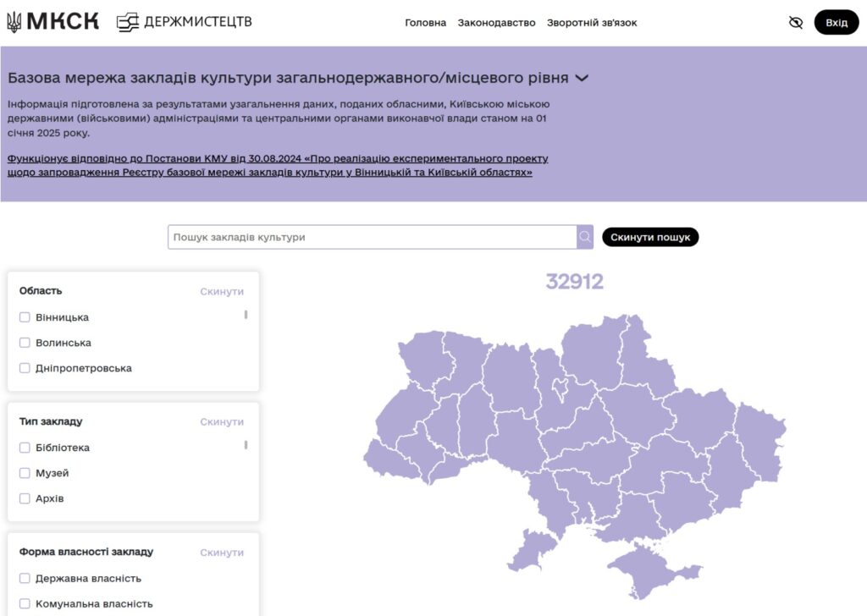Tick the Державна власність checkbox
The width and height of the screenshot is (867, 616).
point(25,579)
